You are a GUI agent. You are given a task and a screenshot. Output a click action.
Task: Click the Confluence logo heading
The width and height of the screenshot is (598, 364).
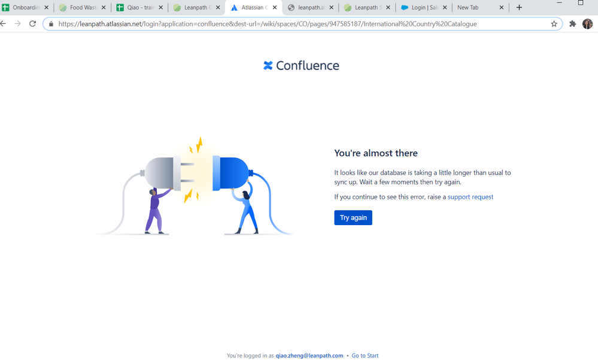301,66
